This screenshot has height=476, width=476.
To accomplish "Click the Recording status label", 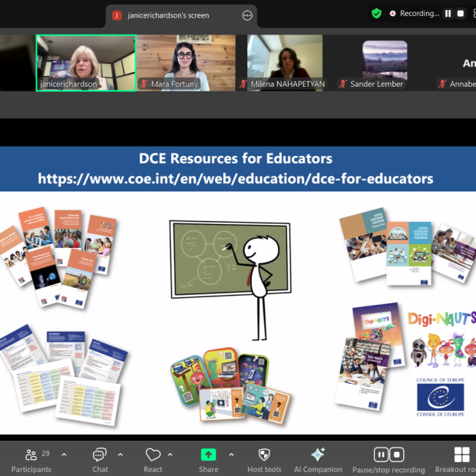I will [419, 14].
